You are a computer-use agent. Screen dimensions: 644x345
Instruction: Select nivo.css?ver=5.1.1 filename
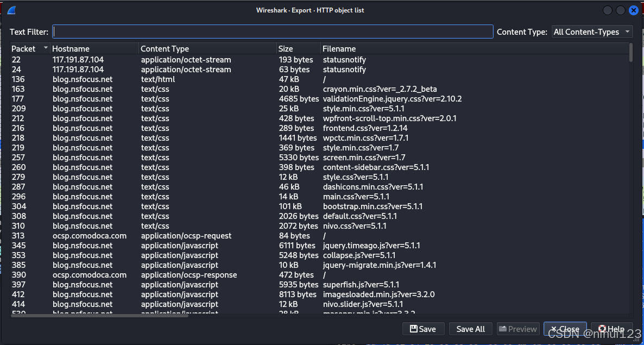(x=355, y=226)
